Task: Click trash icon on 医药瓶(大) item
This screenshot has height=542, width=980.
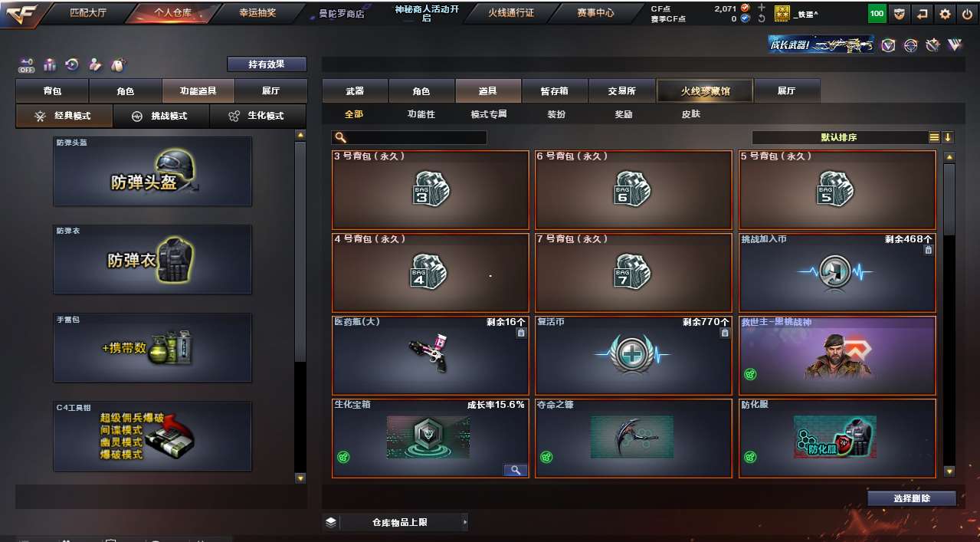Action: pyautogui.click(x=521, y=333)
